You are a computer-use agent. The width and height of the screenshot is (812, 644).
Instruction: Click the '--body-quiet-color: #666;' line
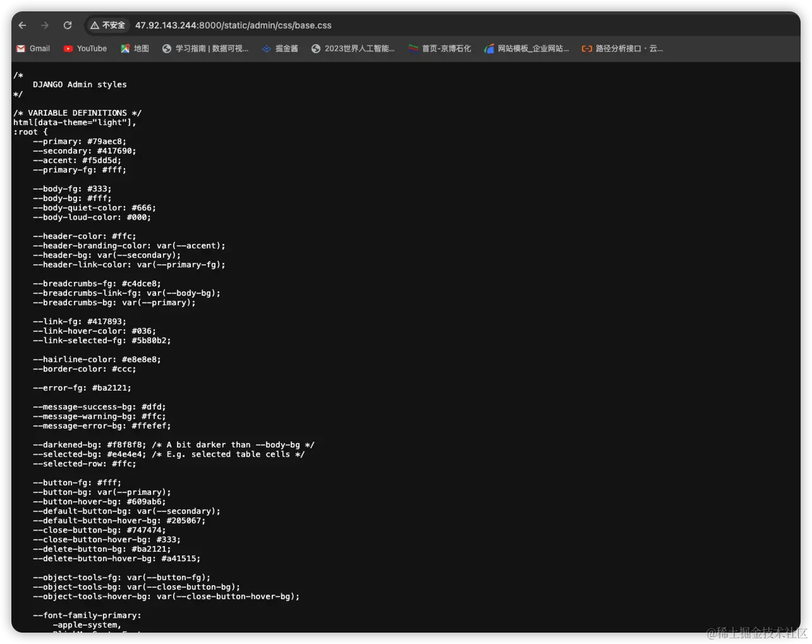click(x=94, y=208)
